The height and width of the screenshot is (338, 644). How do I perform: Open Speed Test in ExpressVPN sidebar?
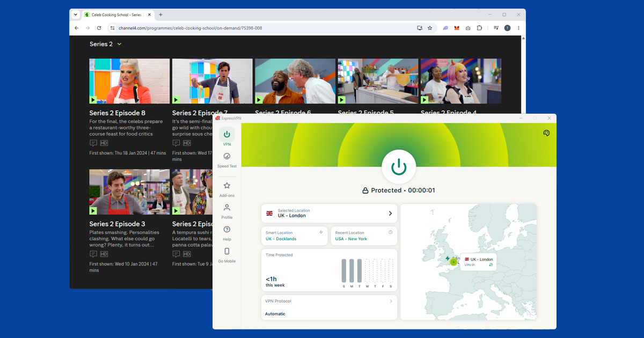point(226,159)
